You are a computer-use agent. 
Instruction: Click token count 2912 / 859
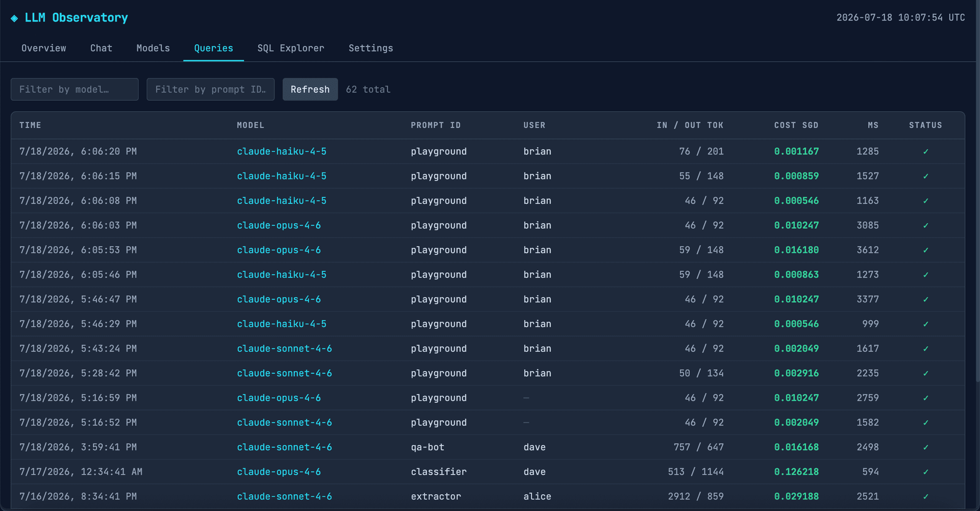[696, 497]
